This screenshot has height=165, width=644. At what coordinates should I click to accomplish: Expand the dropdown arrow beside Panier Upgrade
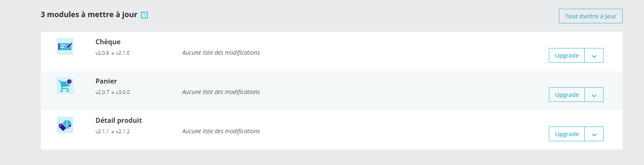(594, 95)
